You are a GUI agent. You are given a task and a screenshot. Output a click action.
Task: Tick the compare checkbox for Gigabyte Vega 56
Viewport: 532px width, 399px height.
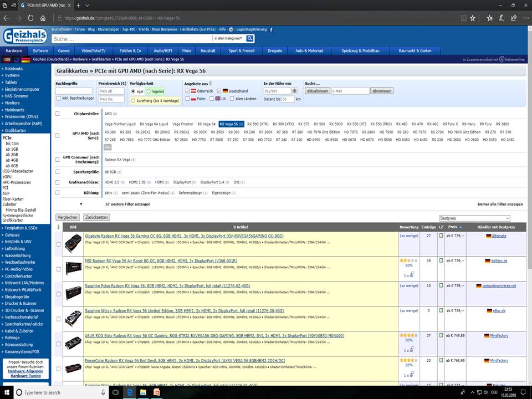pos(58,244)
